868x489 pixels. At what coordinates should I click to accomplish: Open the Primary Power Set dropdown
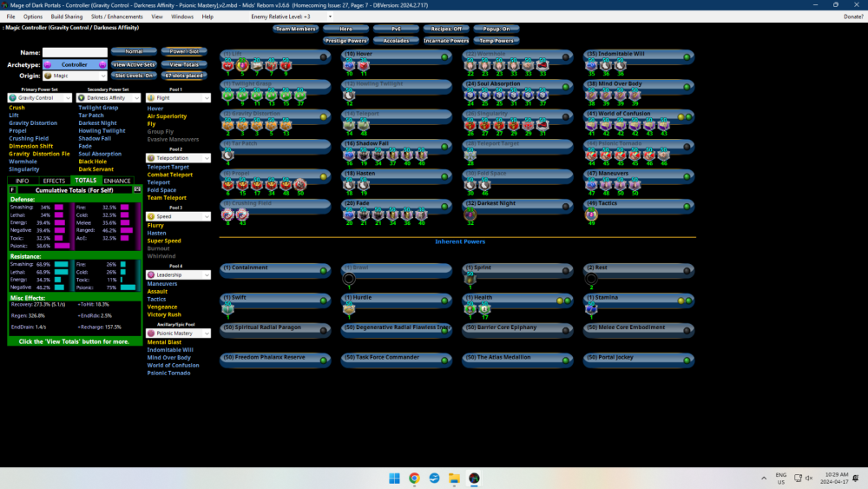[42, 98]
